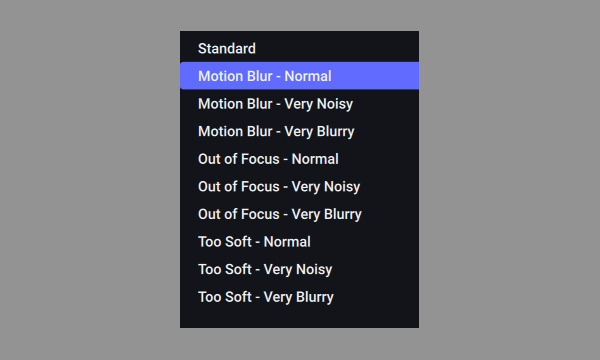The width and height of the screenshot is (600, 360).
Task: Click the highlighted Motion Blur - Normal entry
Action: [299, 76]
